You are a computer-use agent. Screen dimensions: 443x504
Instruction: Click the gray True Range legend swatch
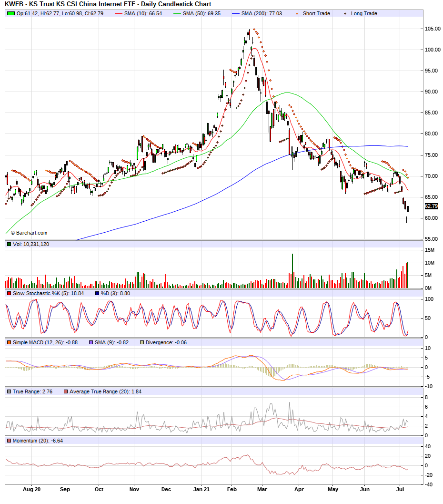point(9,392)
